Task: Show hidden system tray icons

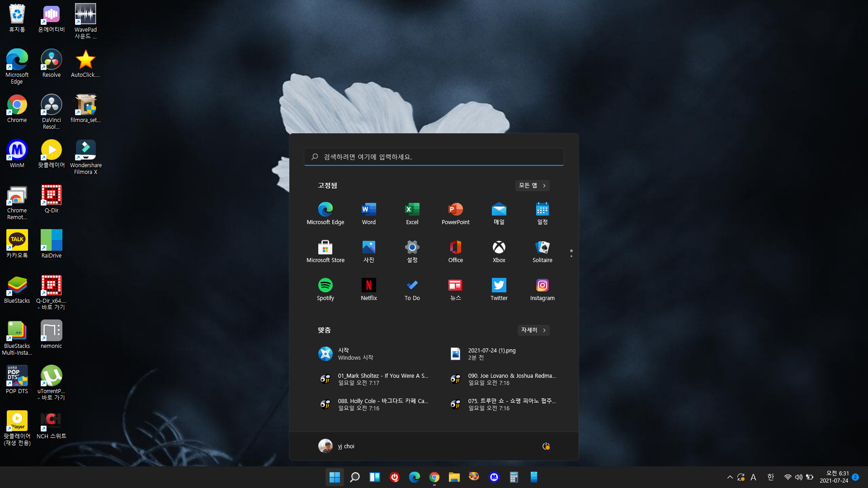Action: point(730,477)
